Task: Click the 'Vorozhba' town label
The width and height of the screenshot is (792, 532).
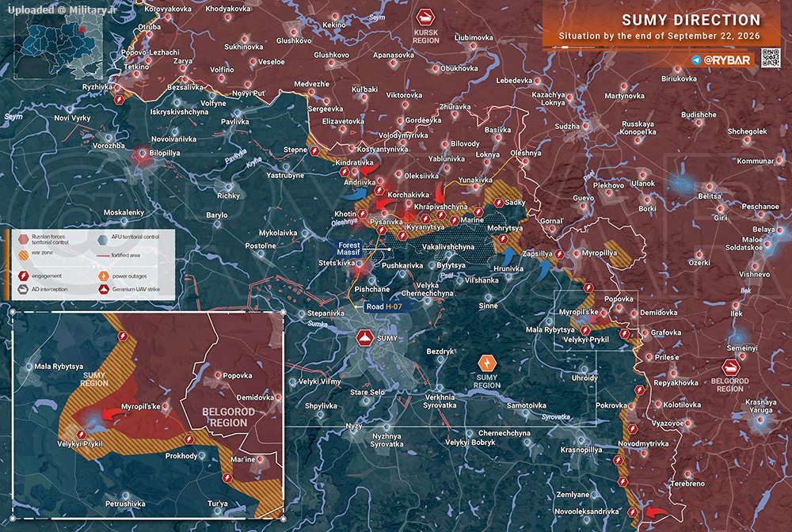Action: [x=109, y=146]
